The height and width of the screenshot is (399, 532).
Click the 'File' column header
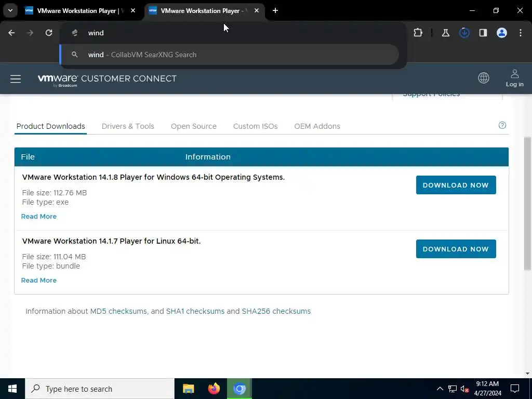point(28,157)
